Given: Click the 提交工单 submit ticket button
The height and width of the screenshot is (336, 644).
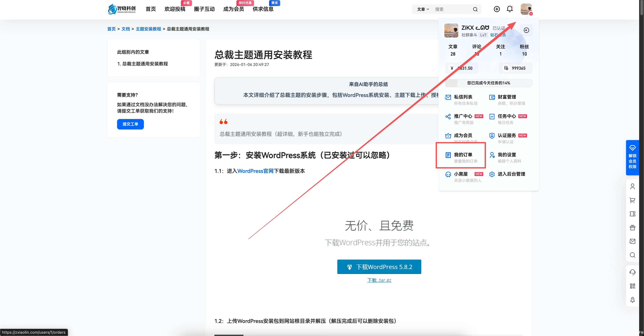Looking at the screenshot, I should (130, 124).
